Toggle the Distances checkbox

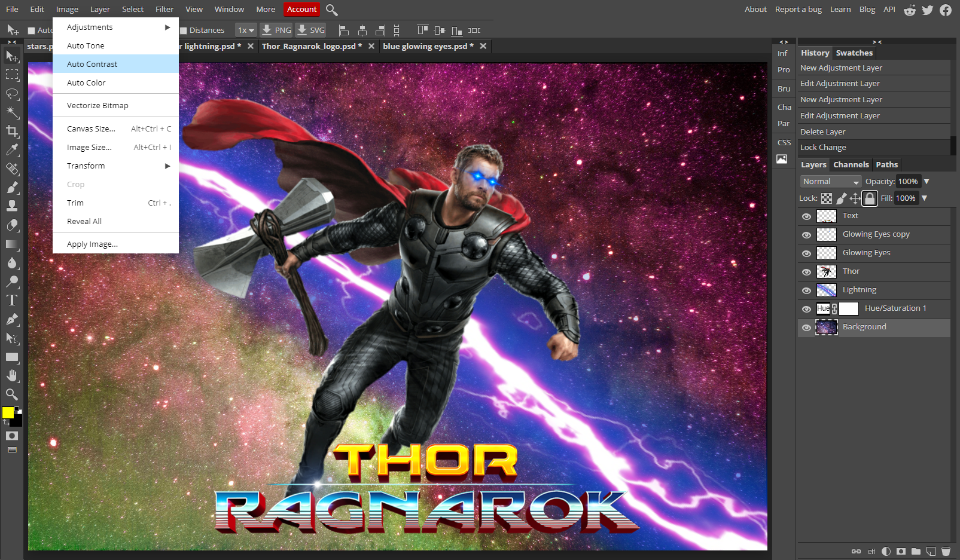click(x=184, y=30)
